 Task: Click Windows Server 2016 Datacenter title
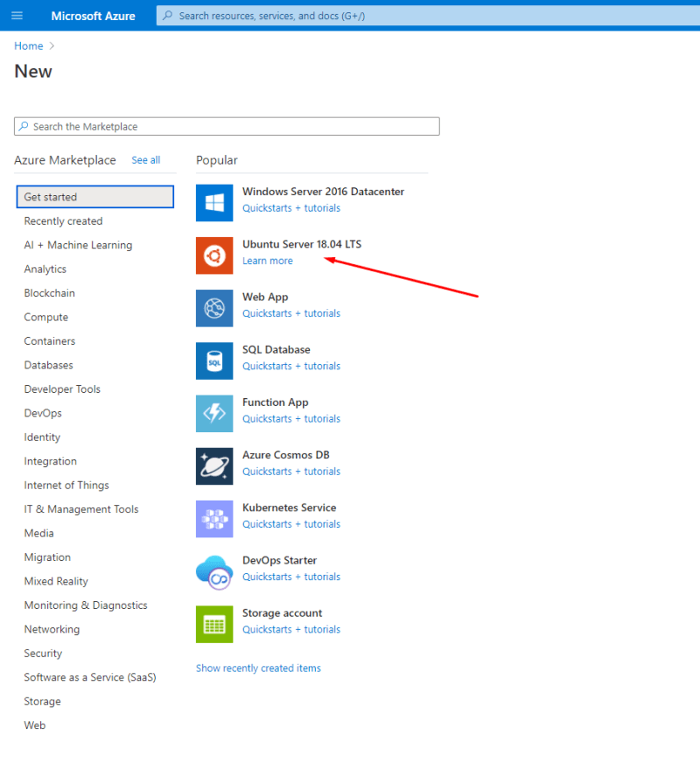tap(323, 192)
